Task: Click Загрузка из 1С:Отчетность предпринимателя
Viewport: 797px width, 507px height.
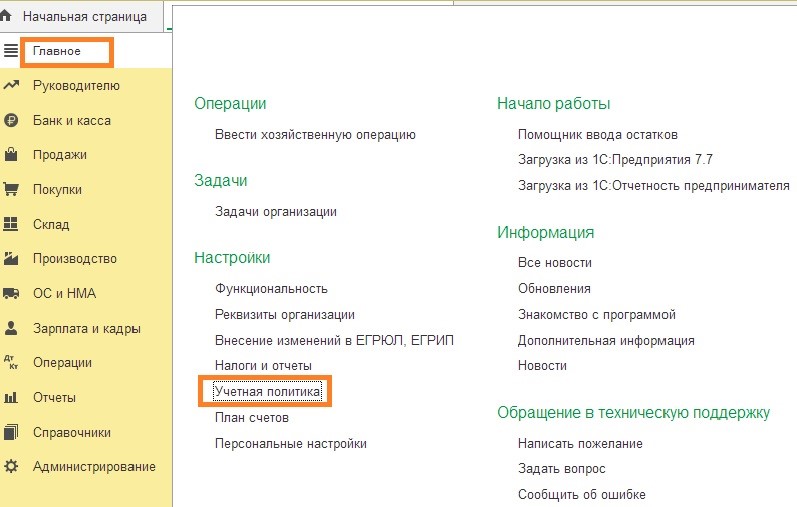Action: tap(654, 186)
